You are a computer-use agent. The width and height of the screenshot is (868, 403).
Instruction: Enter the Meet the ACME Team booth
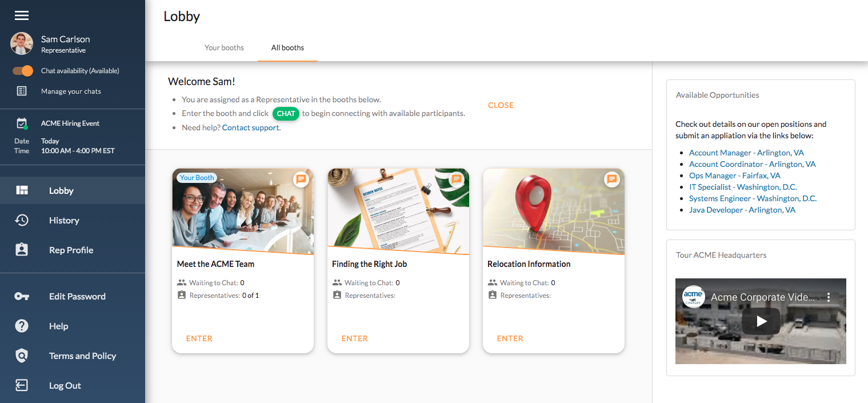click(199, 338)
